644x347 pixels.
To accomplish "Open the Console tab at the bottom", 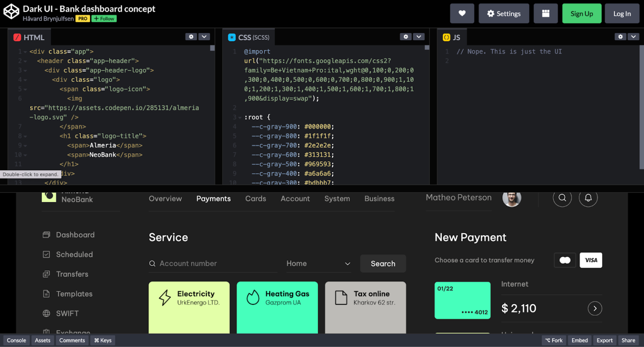I will pos(16,340).
